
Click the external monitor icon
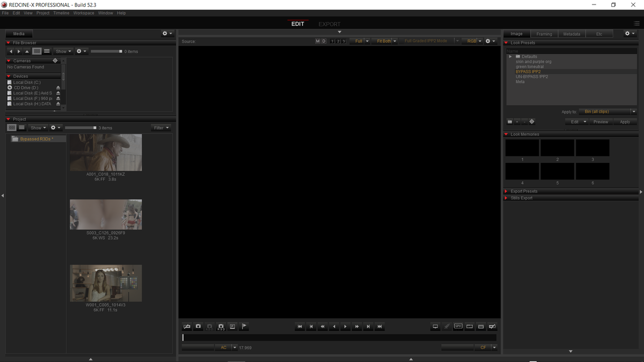(x=435, y=326)
